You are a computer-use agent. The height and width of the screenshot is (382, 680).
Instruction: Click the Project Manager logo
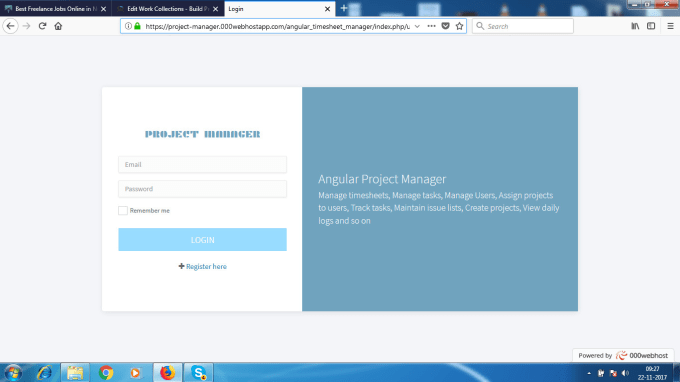203,134
